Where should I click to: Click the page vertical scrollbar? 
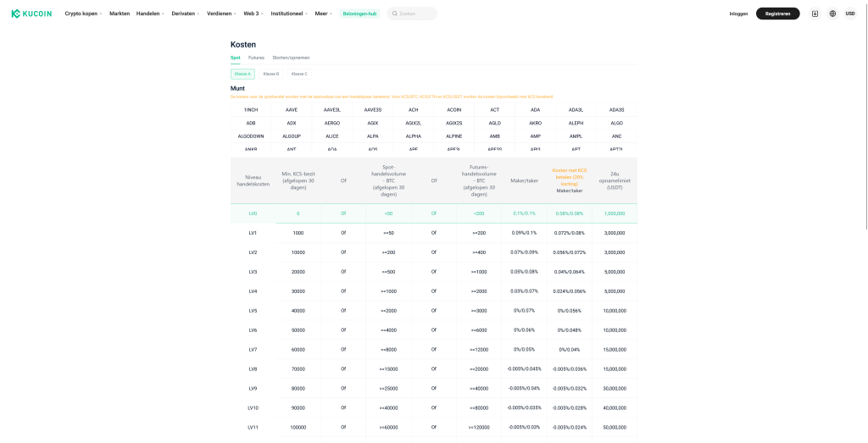tap(865, 116)
